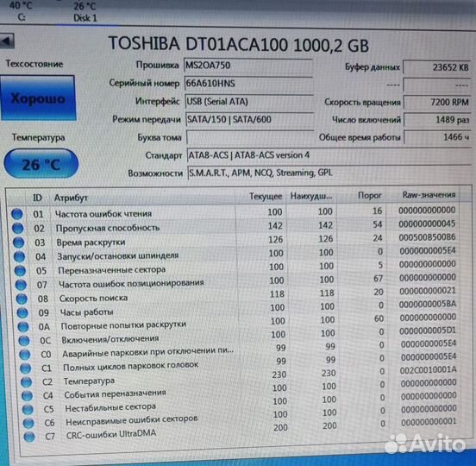
Task: Select the Часы работы row
Action: tap(238, 309)
